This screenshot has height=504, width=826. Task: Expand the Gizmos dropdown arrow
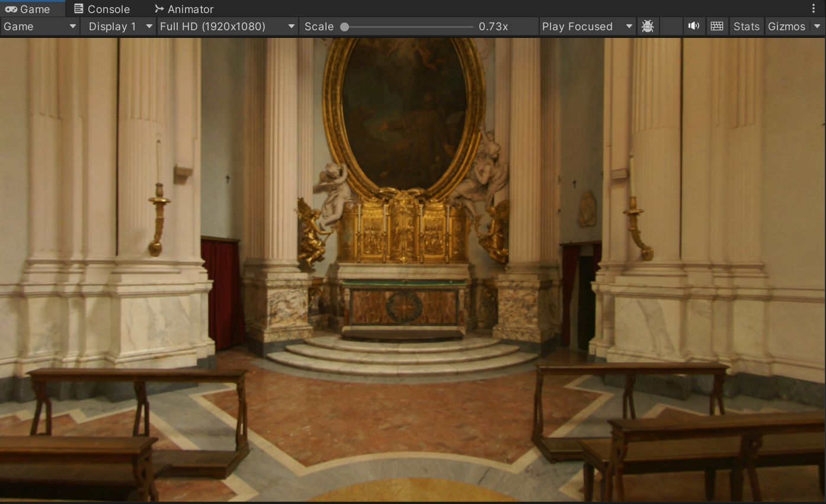pyautogui.click(x=818, y=27)
